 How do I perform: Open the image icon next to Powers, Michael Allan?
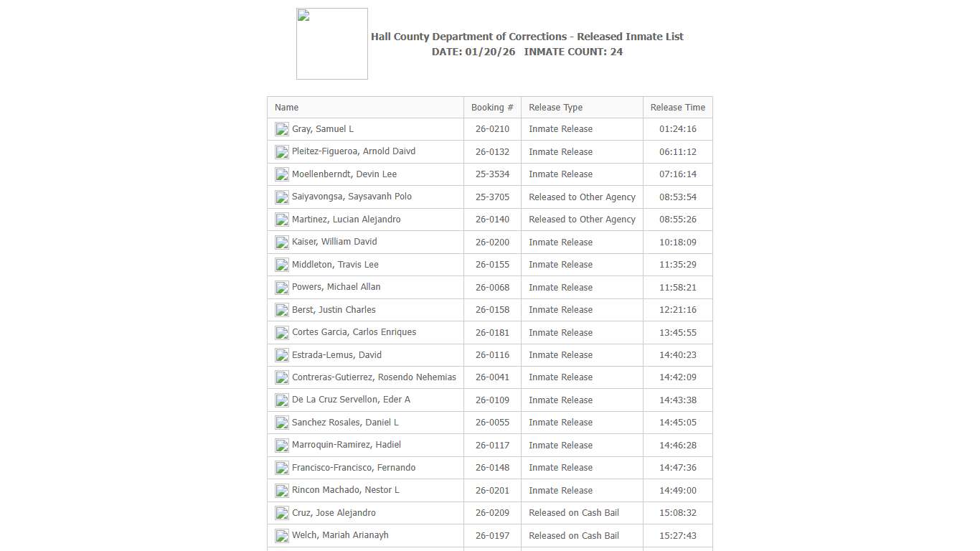pyautogui.click(x=281, y=287)
